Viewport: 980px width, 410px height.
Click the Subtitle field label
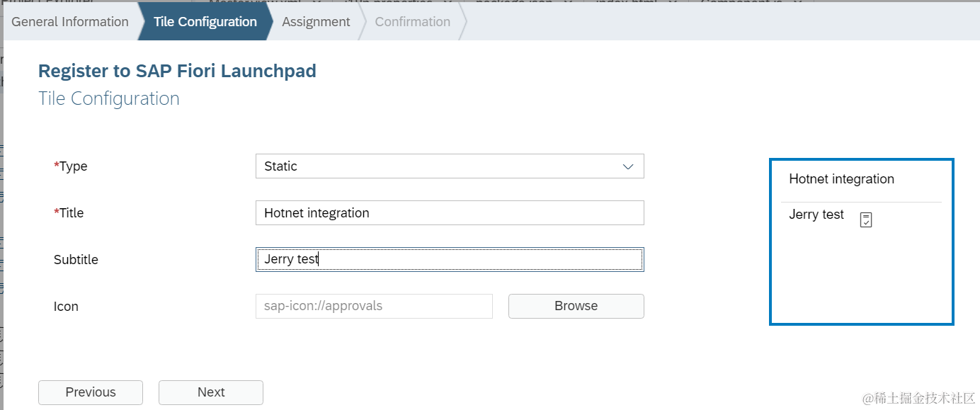tap(76, 260)
